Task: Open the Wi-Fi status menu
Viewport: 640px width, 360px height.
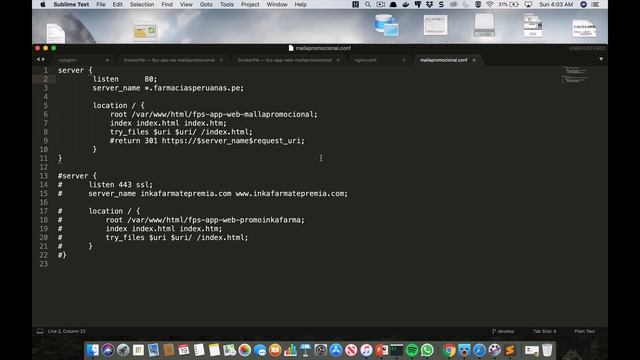Action: click(489, 4)
